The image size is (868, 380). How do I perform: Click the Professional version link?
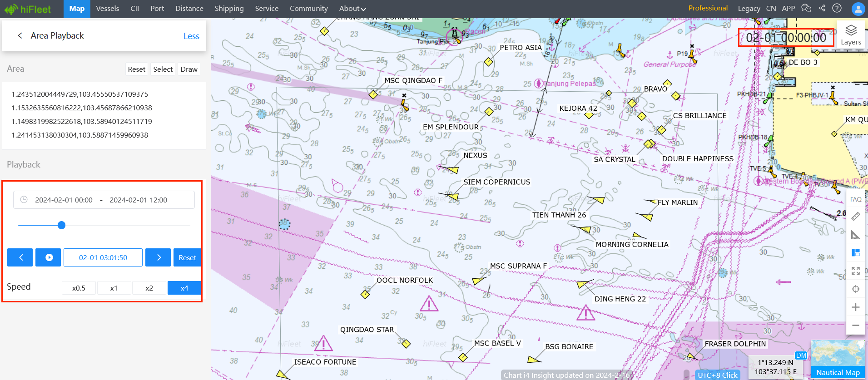coord(708,8)
